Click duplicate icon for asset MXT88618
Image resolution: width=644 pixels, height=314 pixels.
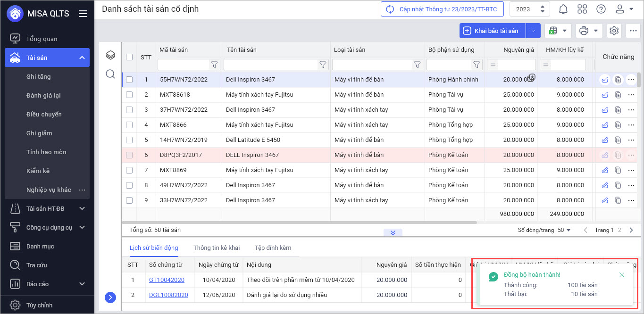coord(618,95)
